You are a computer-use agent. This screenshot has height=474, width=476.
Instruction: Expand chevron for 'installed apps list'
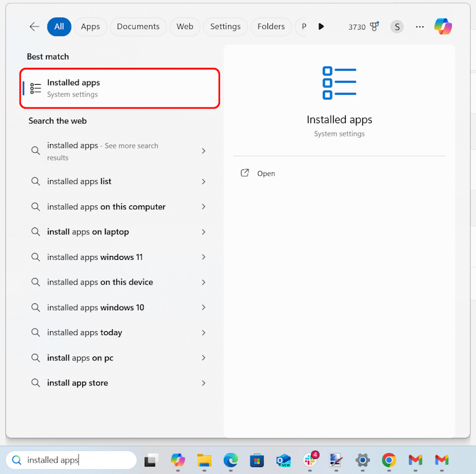pos(204,181)
